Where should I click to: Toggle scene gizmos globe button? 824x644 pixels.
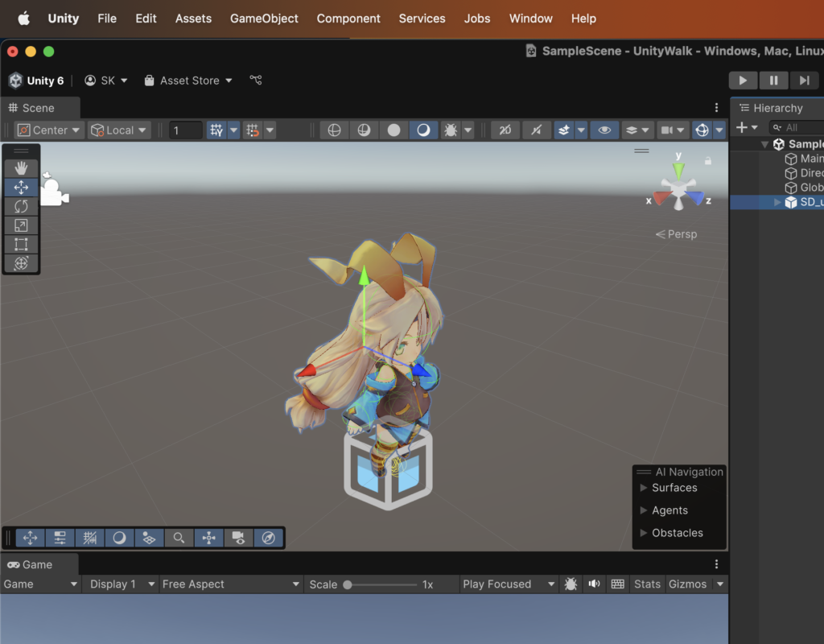click(x=702, y=130)
